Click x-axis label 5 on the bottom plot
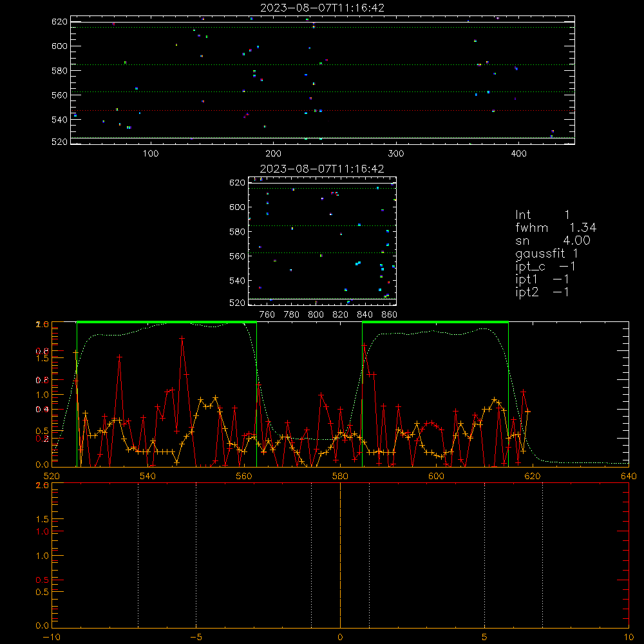This screenshot has height=644, width=644. [x=484, y=638]
